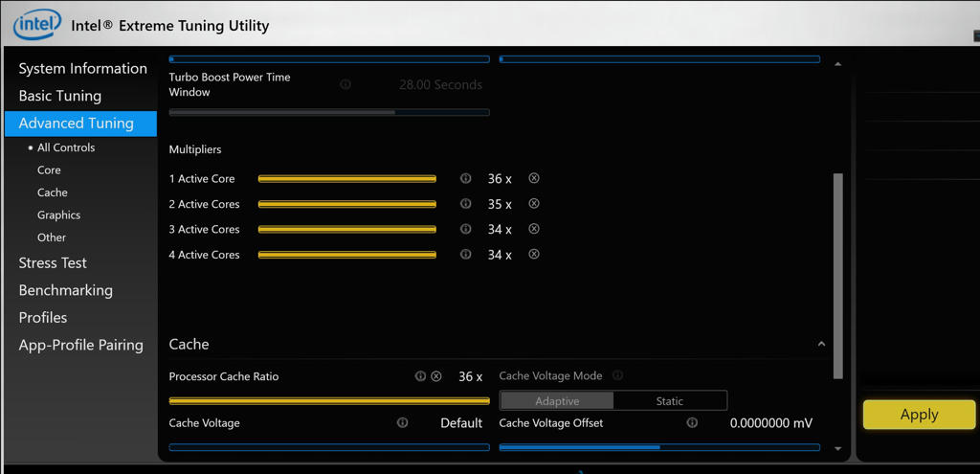The height and width of the screenshot is (474, 980).
Task: Open info for 4 Active Cores multiplier
Action: point(466,255)
